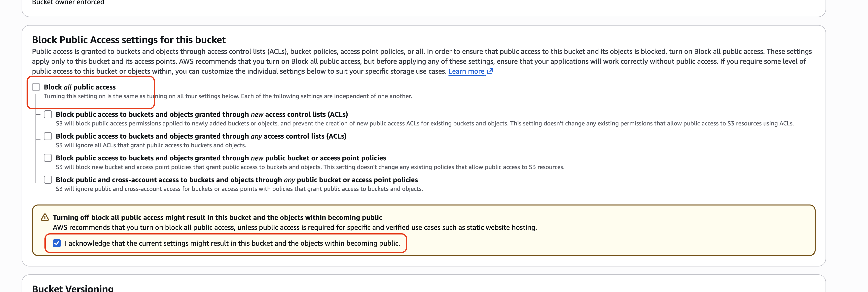
Task: Open the Learn more link
Action: pos(466,71)
